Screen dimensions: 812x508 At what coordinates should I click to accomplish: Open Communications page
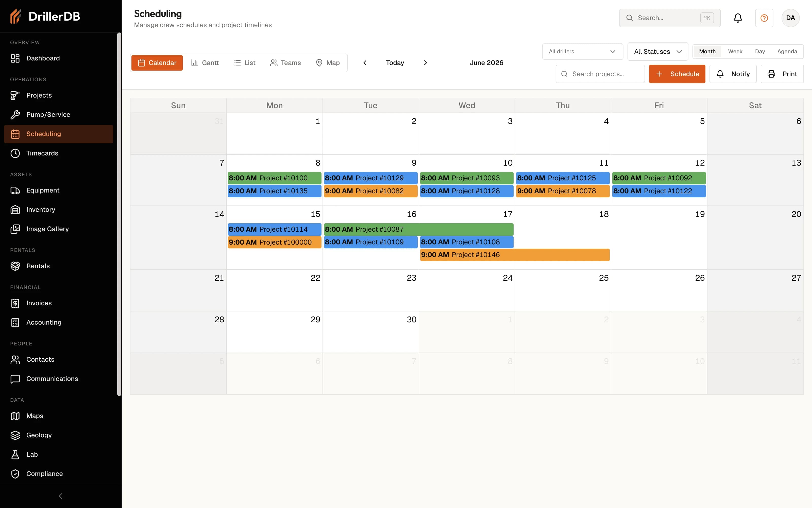tap(58, 379)
